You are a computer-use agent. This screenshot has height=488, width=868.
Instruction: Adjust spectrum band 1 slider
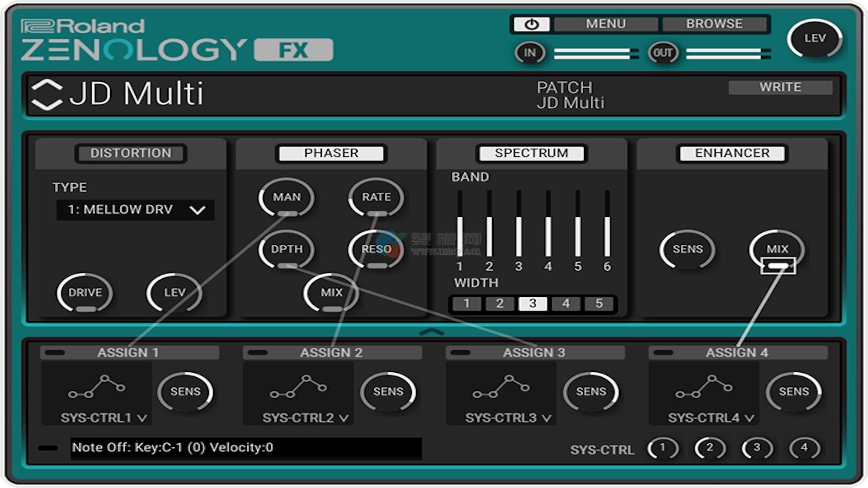[x=460, y=224]
